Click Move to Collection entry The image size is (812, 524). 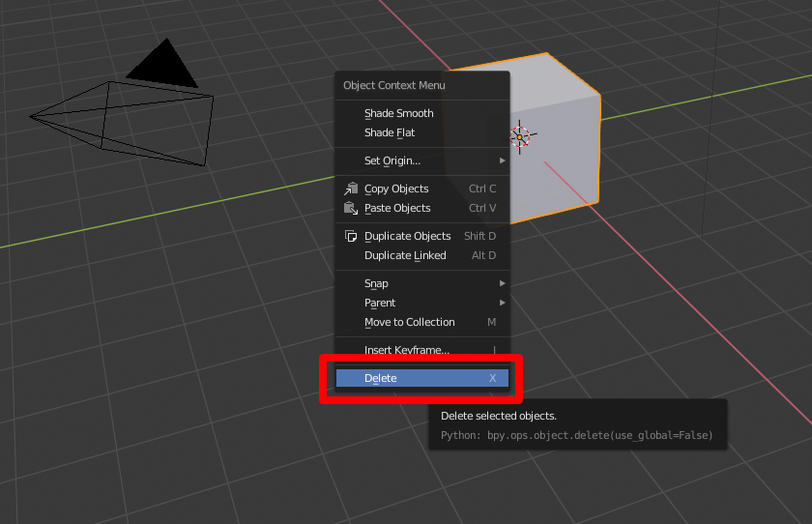[422, 322]
